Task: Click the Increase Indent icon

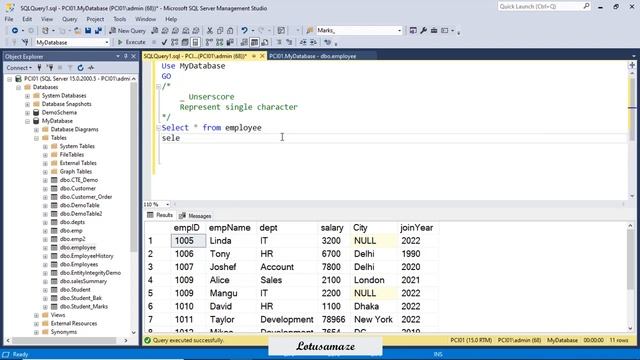Action: click(x=313, y=42)
